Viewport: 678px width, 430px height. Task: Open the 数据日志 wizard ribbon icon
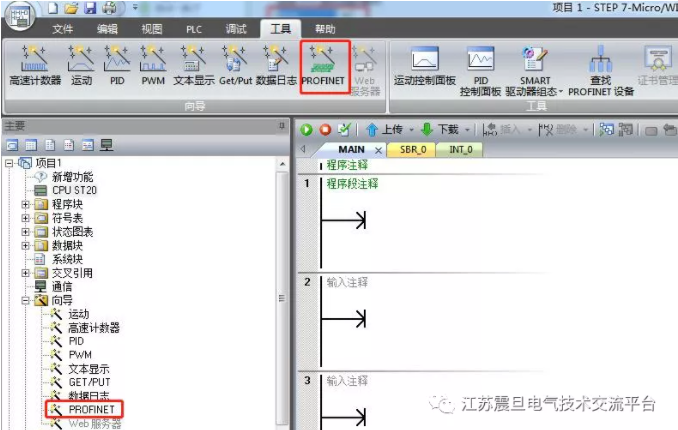tap(276, 65)
